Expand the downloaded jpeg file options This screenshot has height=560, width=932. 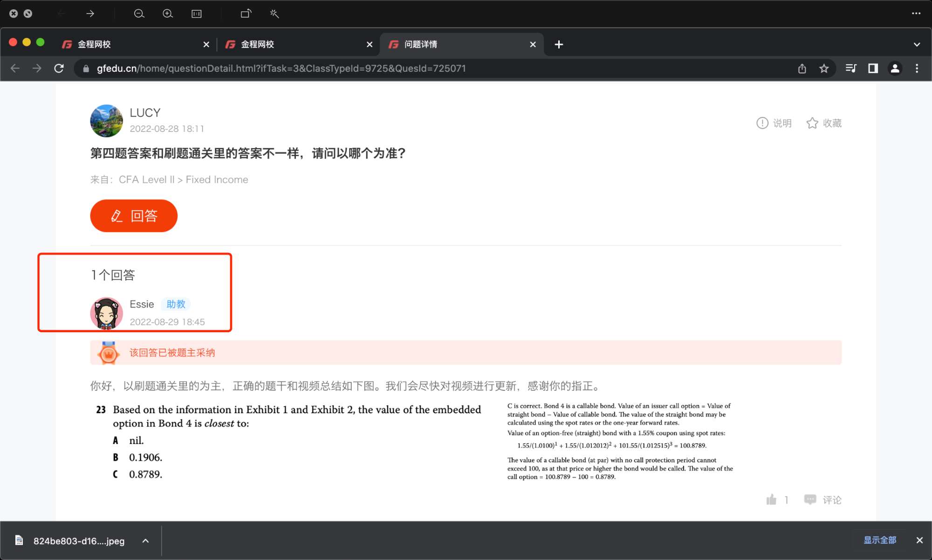pyautogui.click(x=145, y=540)
